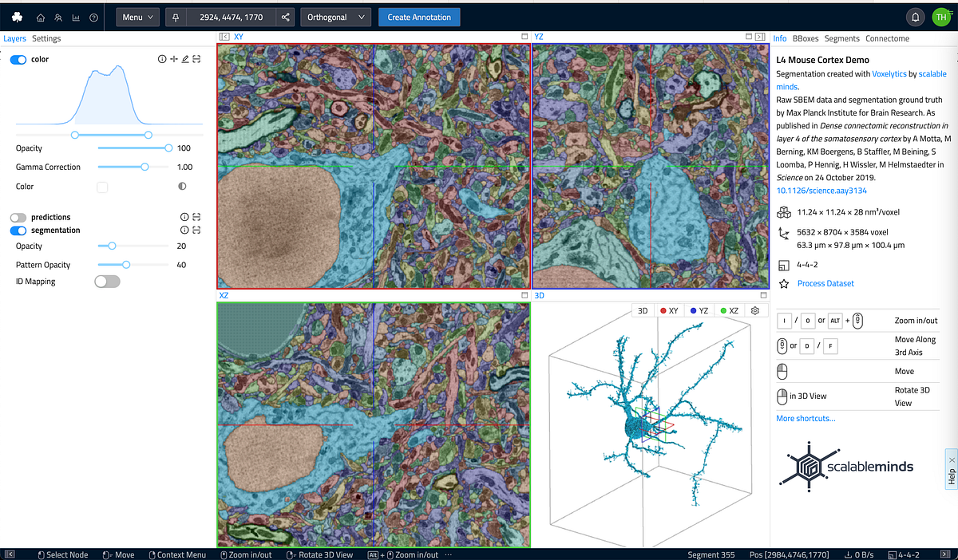The image size is (958, 560).
Task: Enable ID Mapping
Action: [107, 281]
